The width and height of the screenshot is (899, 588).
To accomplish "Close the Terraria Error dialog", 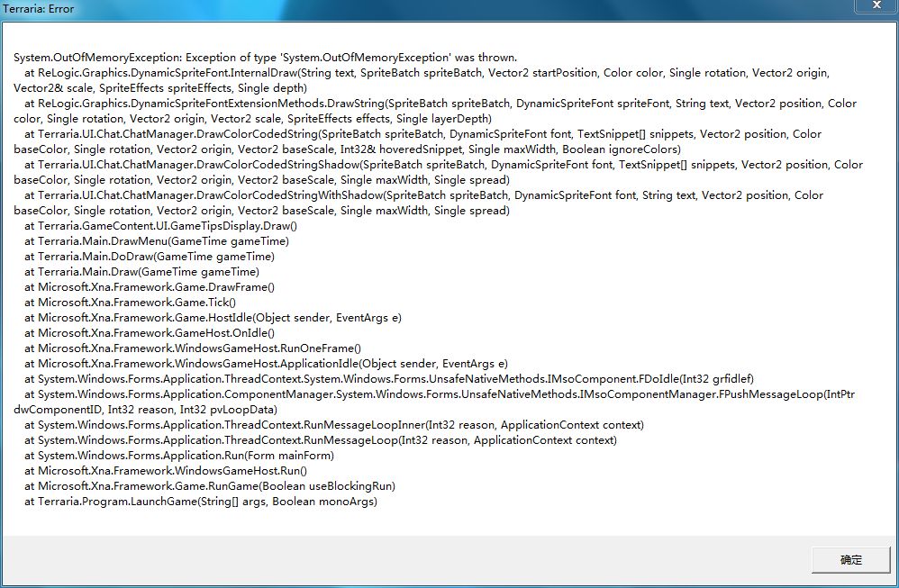I will pos(876,5).
